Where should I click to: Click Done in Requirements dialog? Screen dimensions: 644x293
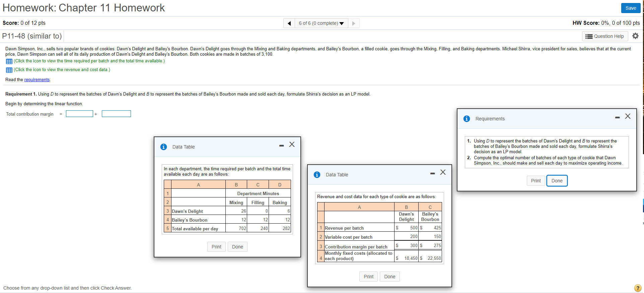557,181
